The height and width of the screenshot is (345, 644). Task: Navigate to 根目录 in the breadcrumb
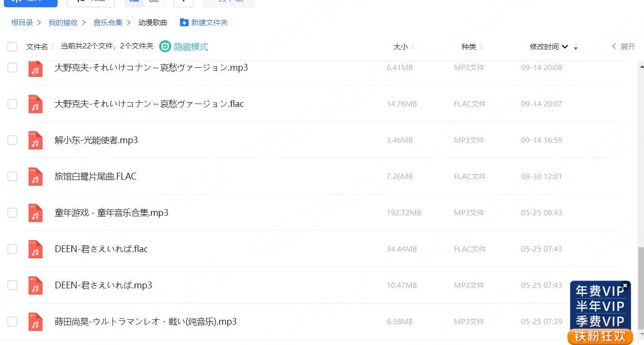pyautogui.click(x=22, y=23)
